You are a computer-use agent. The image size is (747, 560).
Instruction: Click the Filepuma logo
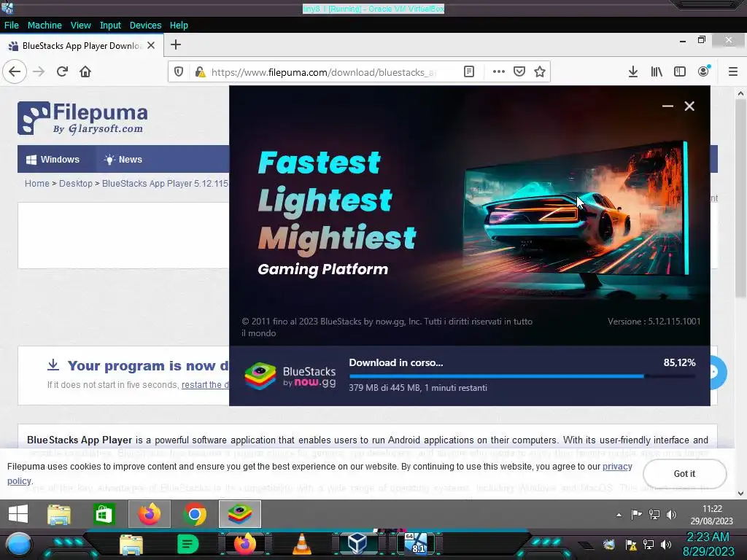(x=82, y=118)
